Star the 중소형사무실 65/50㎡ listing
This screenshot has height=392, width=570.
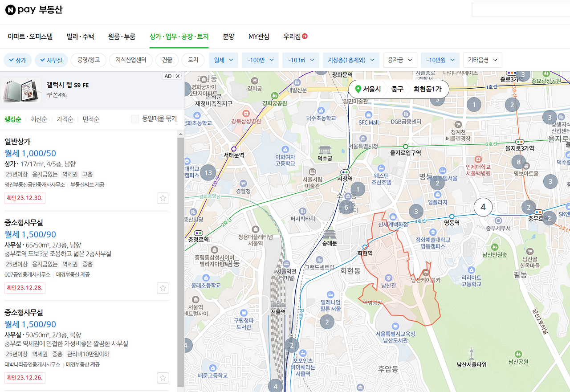coord(163,288)
